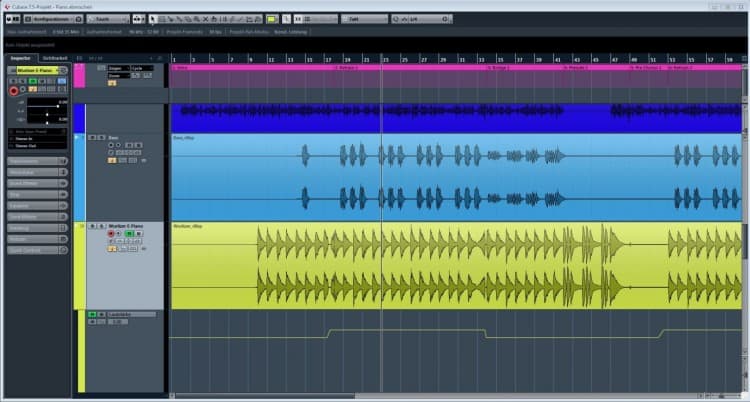Open the Zeigen dropdown on marker track
This screenshot has width=750, height=402.
point(119,68)
